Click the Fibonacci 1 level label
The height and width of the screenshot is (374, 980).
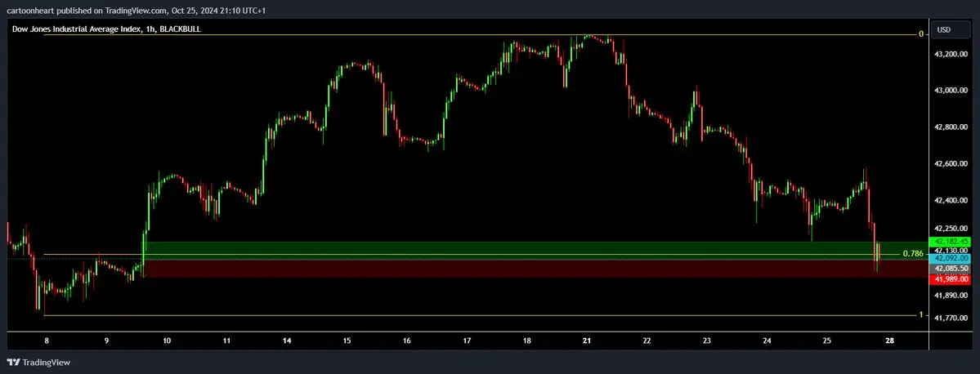pos(920,315)
